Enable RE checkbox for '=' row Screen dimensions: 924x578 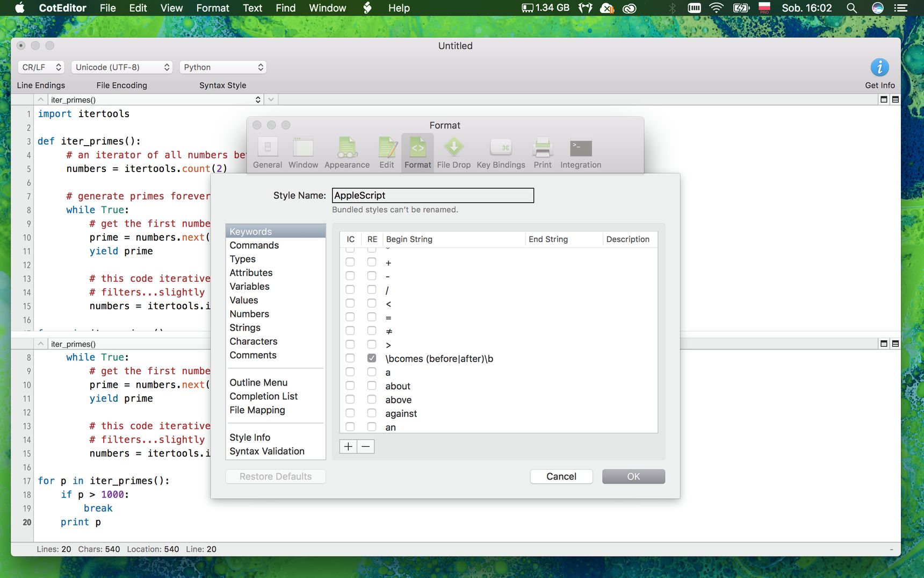coord(372,317)
